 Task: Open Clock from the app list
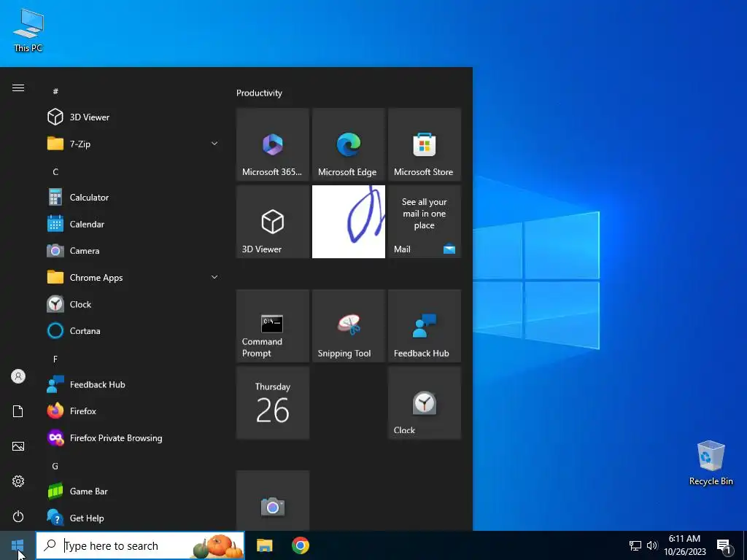coord(131,304)
